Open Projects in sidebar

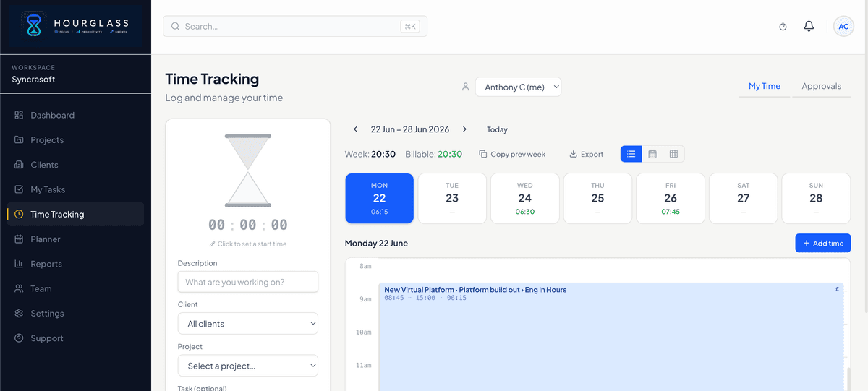(75, 140)
